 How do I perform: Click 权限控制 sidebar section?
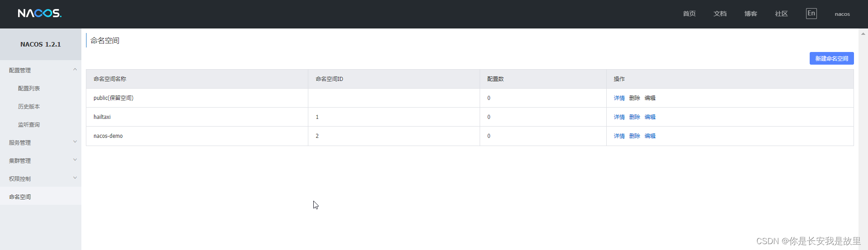coord(20,179)
